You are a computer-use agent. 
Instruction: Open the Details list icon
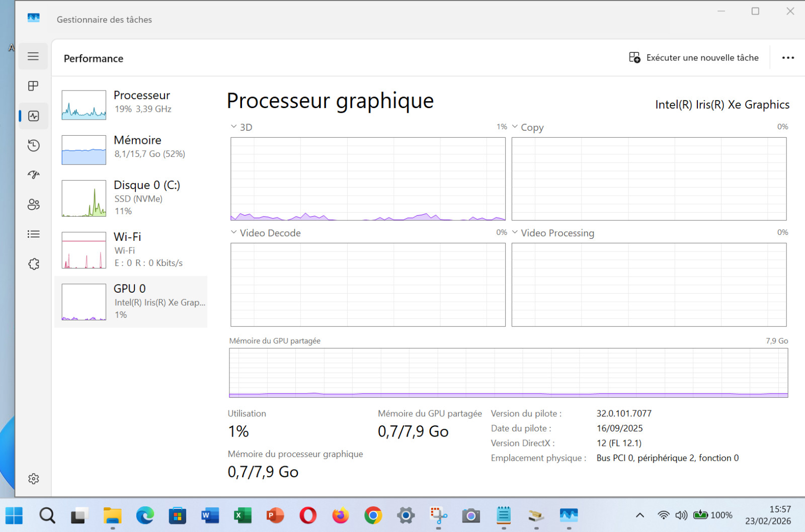click(33, 234)
